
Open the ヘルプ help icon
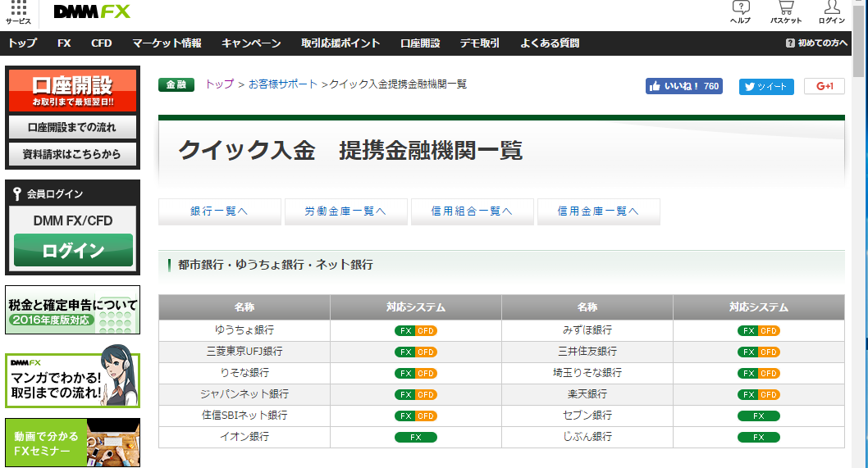click(x=740, y=12)
